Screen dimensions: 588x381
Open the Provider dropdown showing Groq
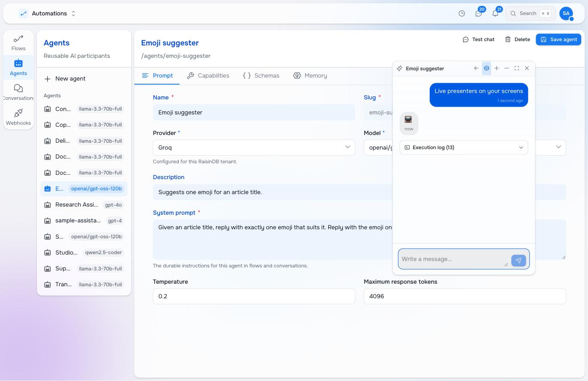[254, 147]
